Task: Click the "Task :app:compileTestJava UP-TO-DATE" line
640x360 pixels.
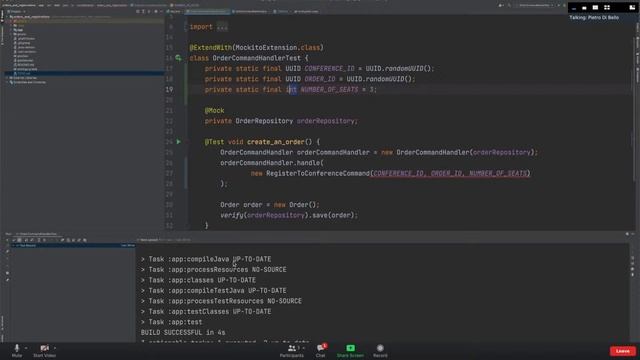Action: click(213, 290)
